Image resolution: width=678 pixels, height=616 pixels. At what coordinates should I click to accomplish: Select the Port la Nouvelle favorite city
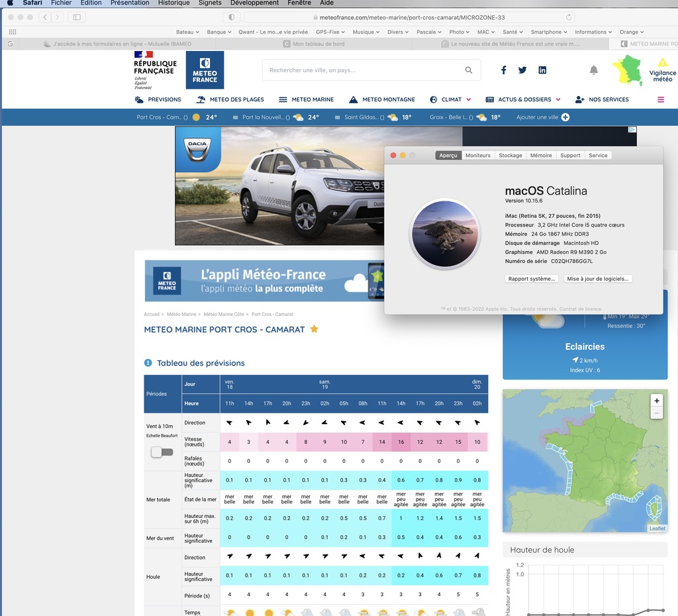coord(276,117)
